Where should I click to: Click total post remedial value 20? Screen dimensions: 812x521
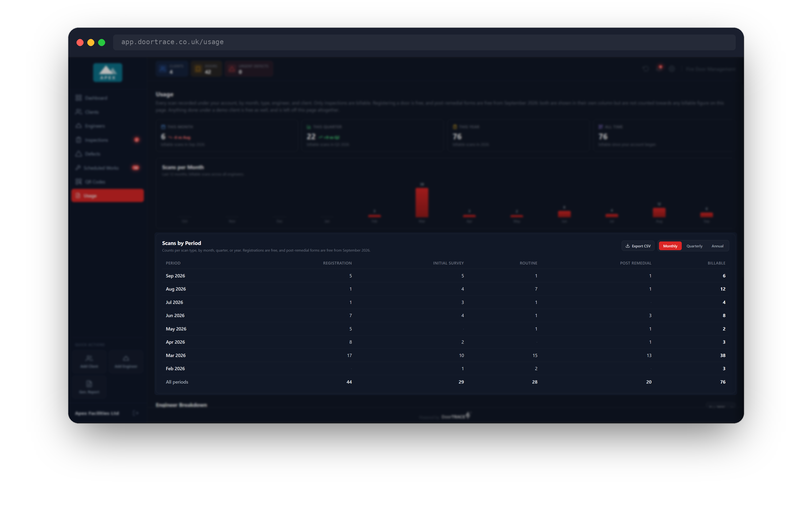point(648,382)
